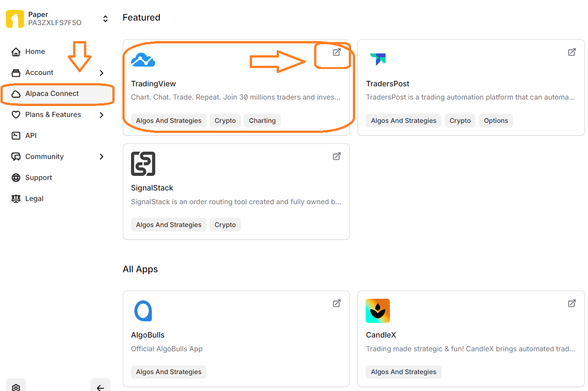Open settings gear in sidebar

coord(16,387)
